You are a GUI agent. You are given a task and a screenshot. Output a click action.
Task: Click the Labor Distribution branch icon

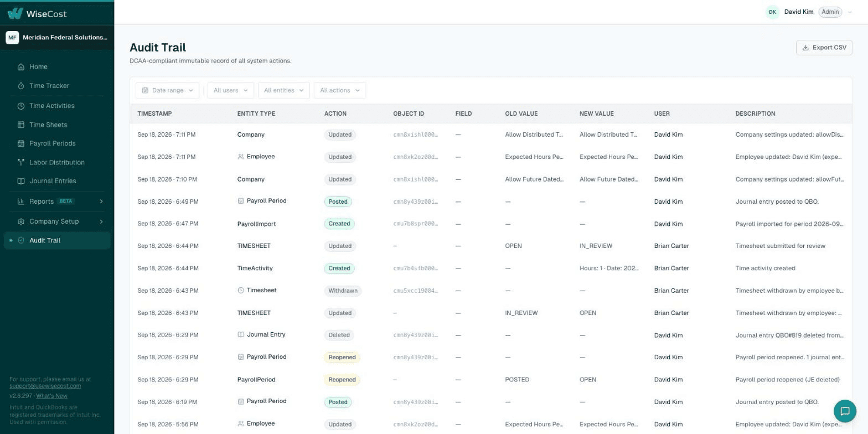[x=21, y=163]
